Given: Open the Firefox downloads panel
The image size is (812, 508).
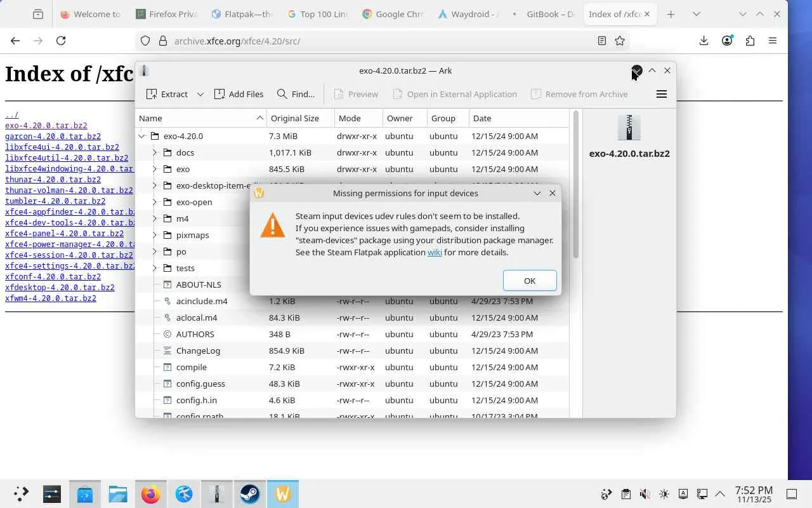Looking at the screenshot, I should point(704,41).
